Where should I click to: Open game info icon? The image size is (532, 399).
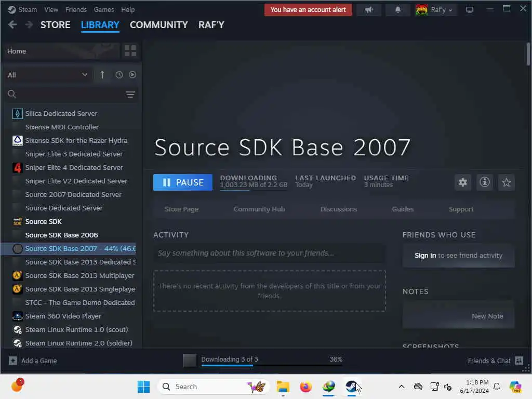pos(485,182)
